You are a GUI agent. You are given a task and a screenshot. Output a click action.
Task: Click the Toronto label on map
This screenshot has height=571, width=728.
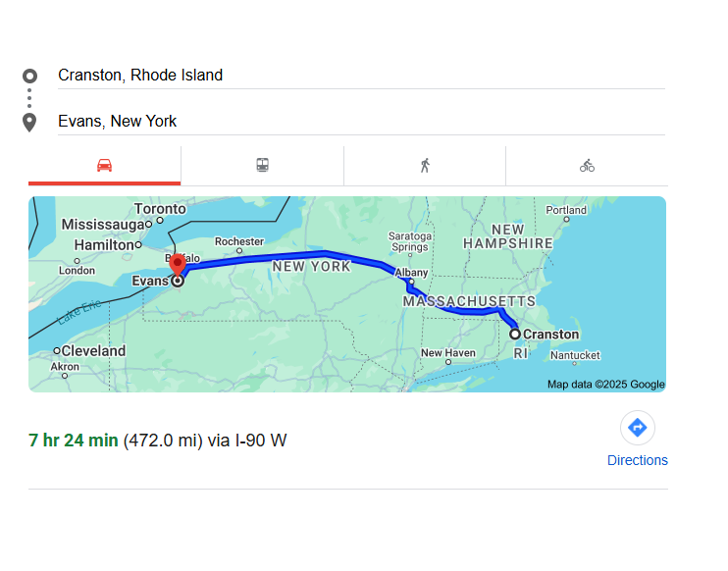(x=160, y=209)
